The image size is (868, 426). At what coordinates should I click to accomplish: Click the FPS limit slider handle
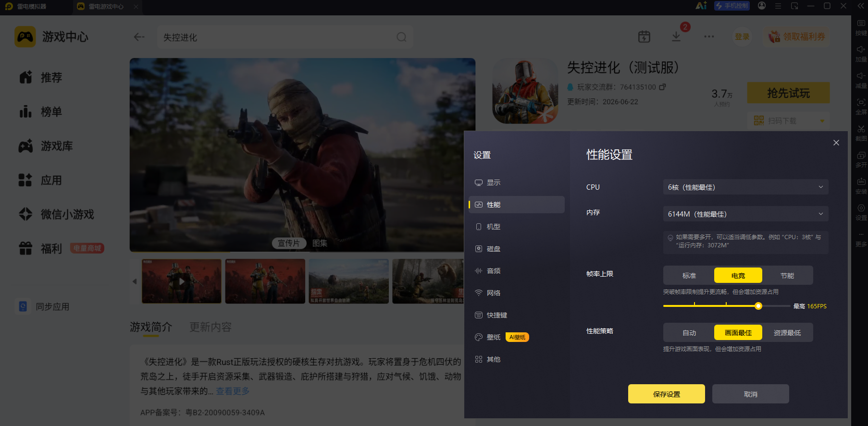[758, 306]
